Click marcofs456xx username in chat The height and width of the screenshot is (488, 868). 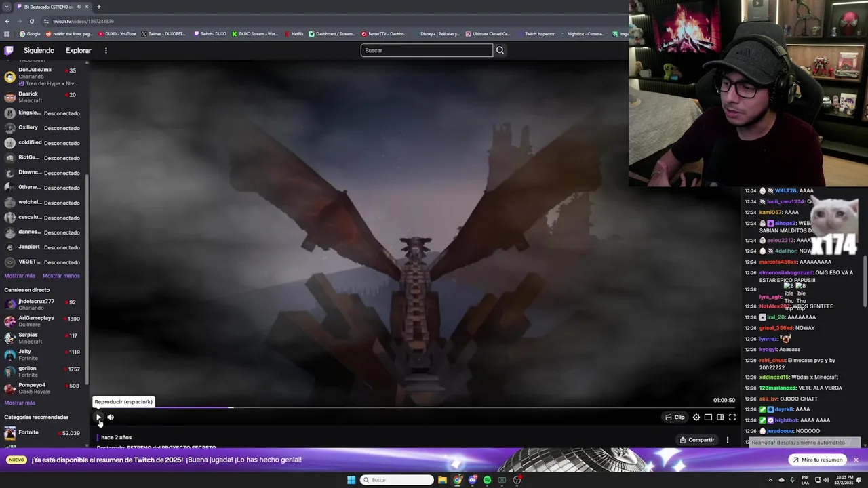click(778, 262)
